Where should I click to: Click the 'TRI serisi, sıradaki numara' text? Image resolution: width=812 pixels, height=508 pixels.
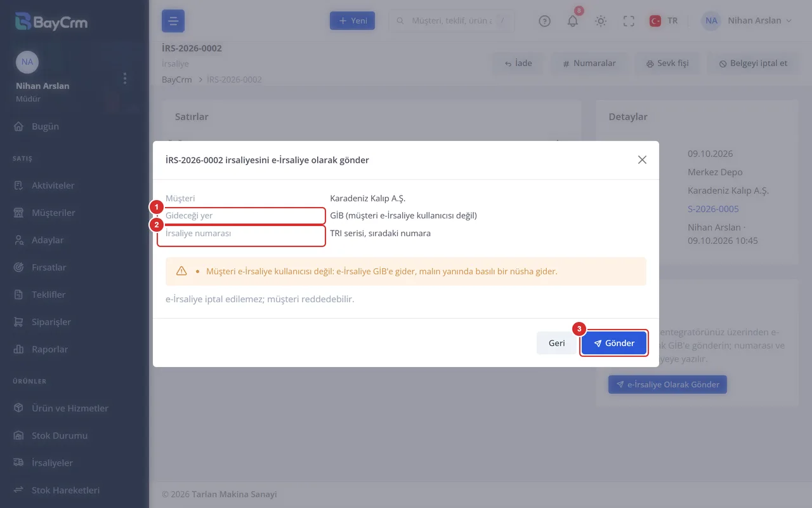tap(380, 233)
